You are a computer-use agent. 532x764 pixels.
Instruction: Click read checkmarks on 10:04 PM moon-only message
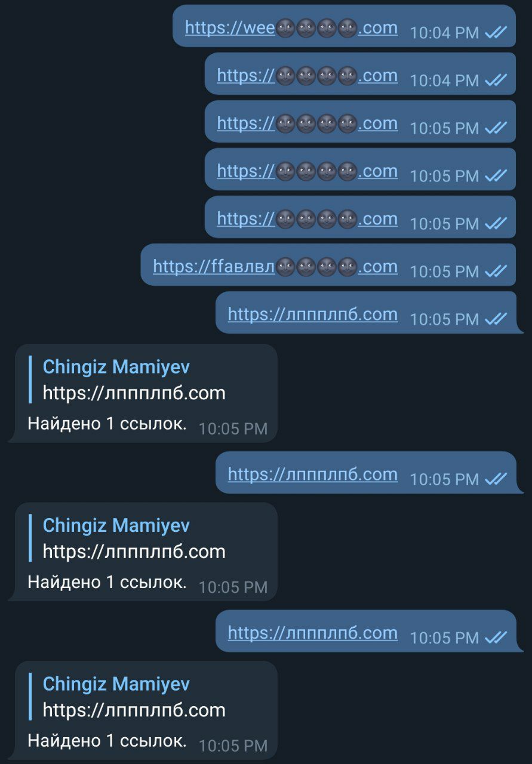496,80
